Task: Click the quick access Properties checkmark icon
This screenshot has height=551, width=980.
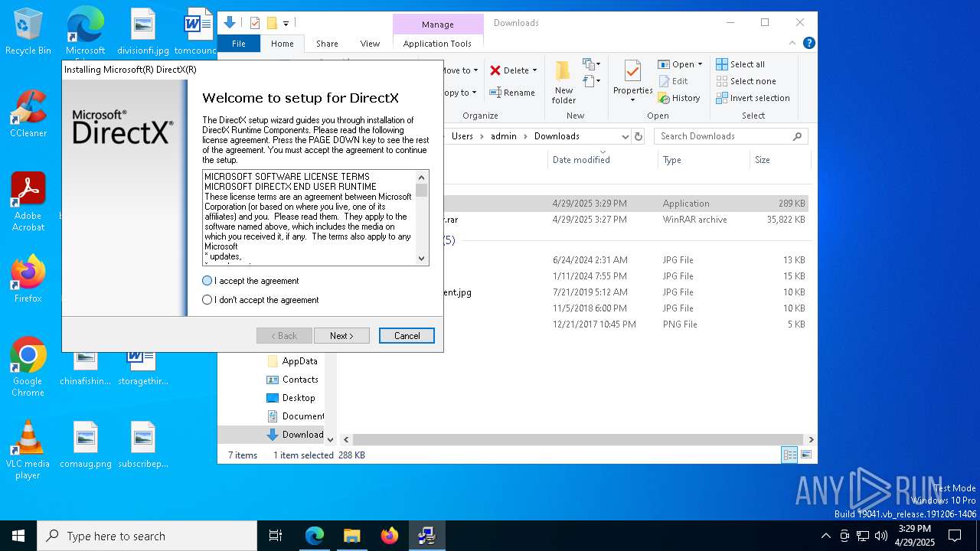Action: tap(255, 23)
